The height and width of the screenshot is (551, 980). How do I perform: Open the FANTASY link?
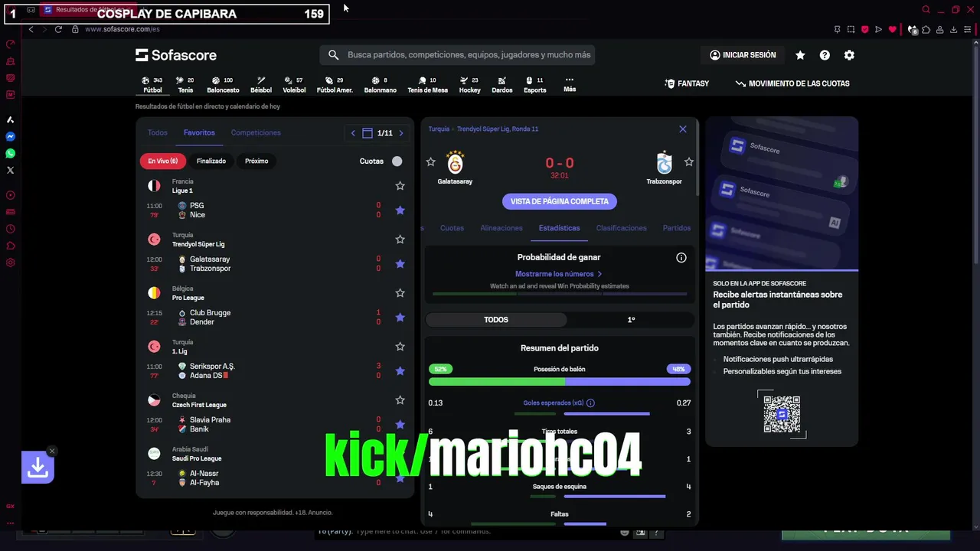pos(687,83)
